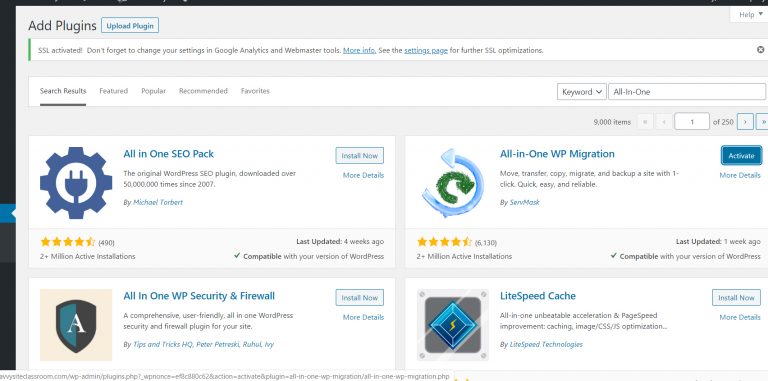768x381 pixels.
Task: Switch to the Featured tab
Action: click(113, 91)
